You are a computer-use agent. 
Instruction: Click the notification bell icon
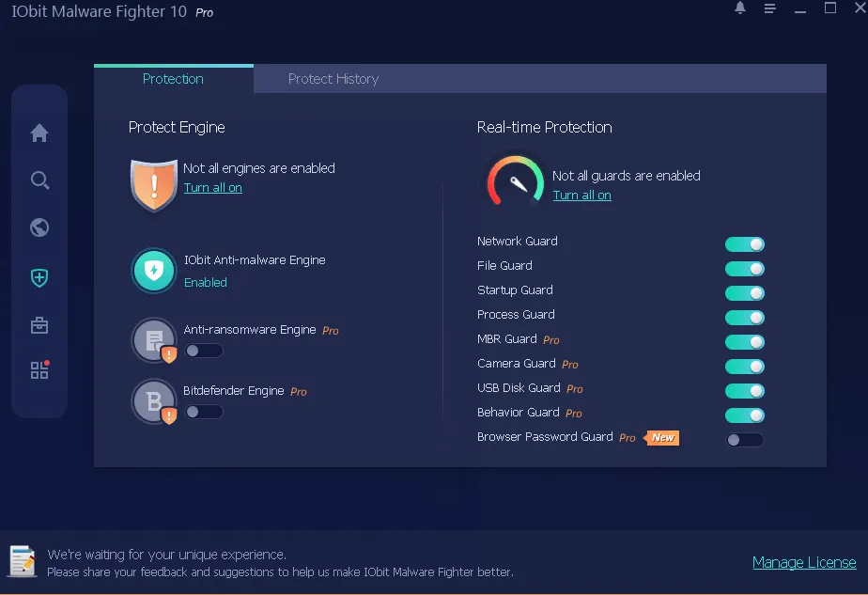tap(740, 8)
